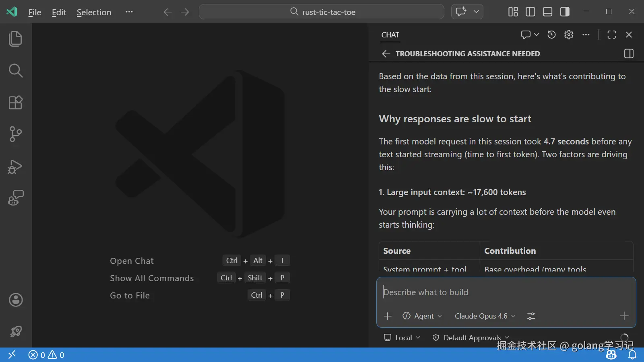Open the Selection menu
Viewport: 644px width, 362px height.
click(94, 12)
